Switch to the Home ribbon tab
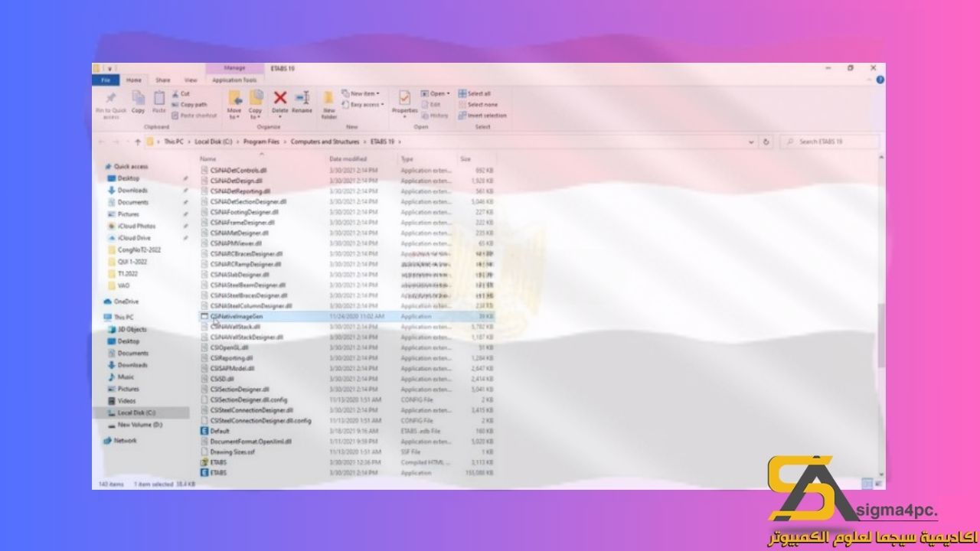This screenshot has height=551, width=980. pos(133,80)
